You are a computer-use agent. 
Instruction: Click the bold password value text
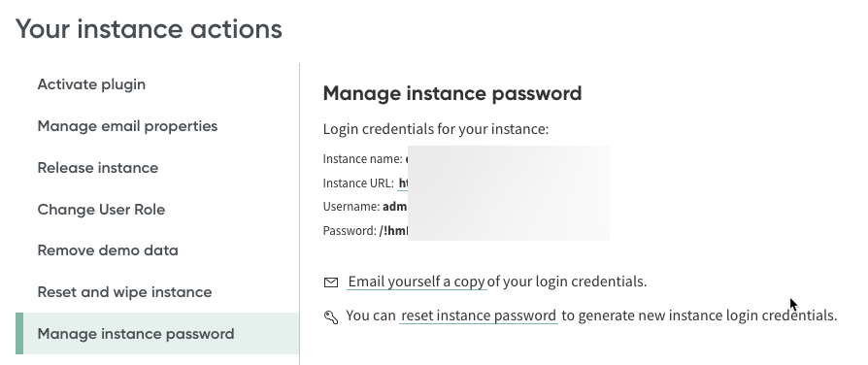pyautogui.click(x=393, y=231)
